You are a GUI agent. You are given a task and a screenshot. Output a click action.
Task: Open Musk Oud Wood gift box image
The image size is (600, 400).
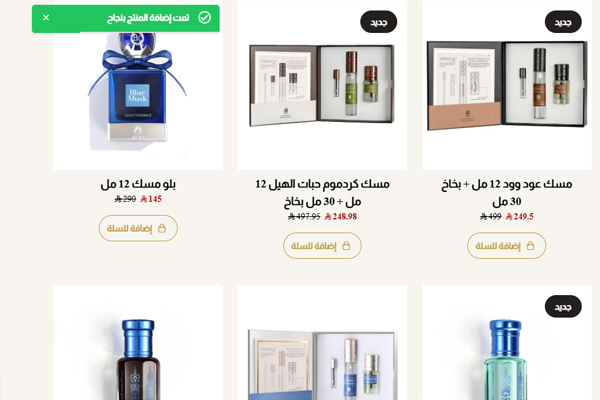click(x=507, y=85)
